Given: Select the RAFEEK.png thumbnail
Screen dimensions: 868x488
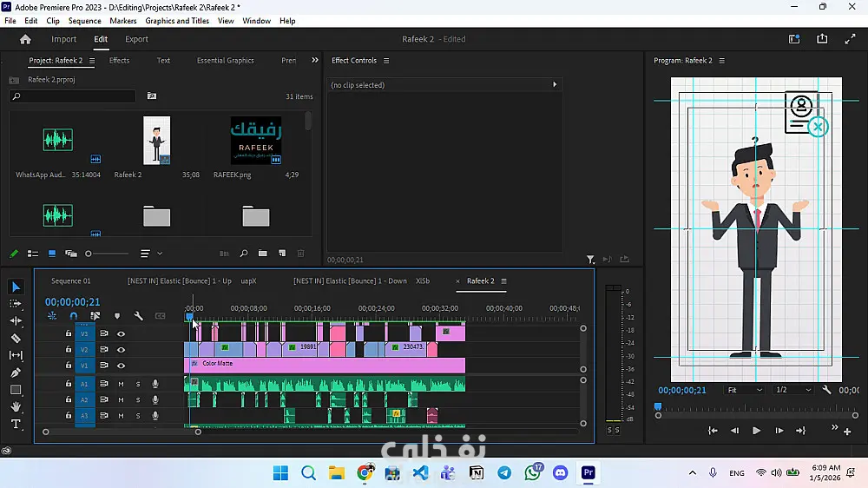Looking at the screenshot, I should [x=256, y=140].
